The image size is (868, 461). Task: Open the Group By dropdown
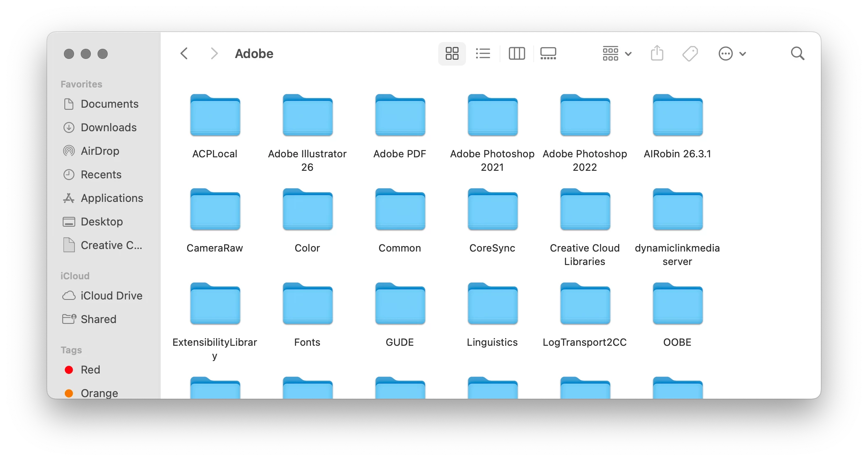pyautogui.click(x=617, y=53)
